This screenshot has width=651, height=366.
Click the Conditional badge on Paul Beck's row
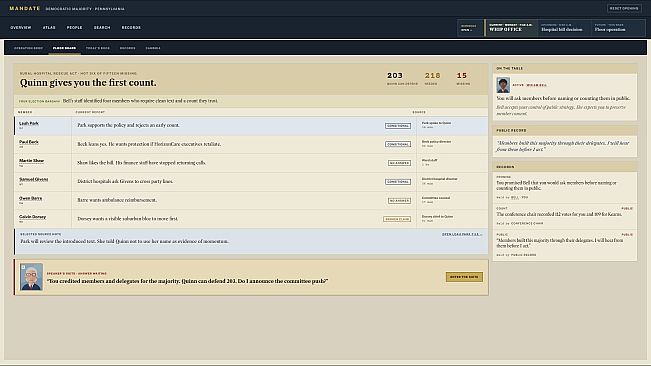[398, 144]
